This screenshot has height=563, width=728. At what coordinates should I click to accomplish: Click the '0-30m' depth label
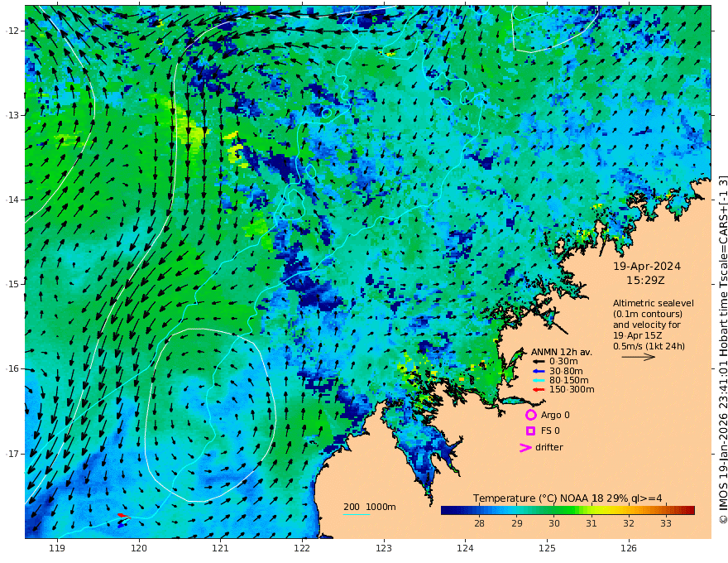(x=563, y=362)
